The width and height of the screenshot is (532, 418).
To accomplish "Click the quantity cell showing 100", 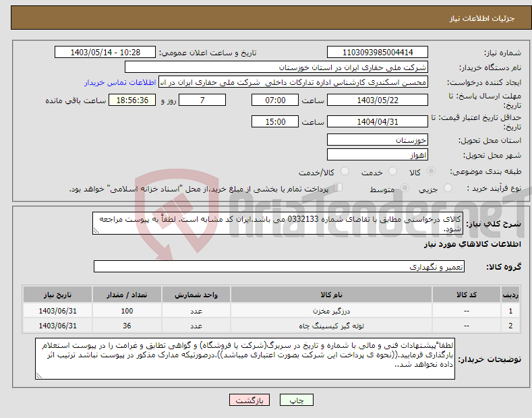I will (127, 311).
